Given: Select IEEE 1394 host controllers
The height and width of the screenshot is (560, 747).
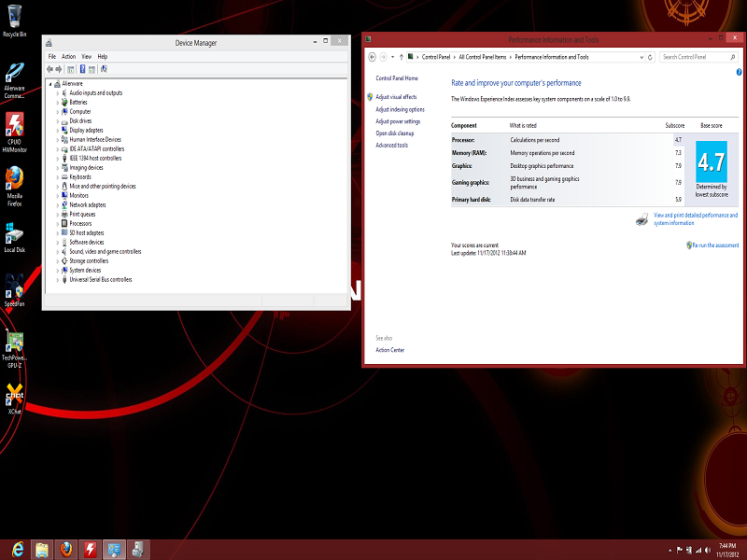Looking at the screenshot, I should click(95, 159).
